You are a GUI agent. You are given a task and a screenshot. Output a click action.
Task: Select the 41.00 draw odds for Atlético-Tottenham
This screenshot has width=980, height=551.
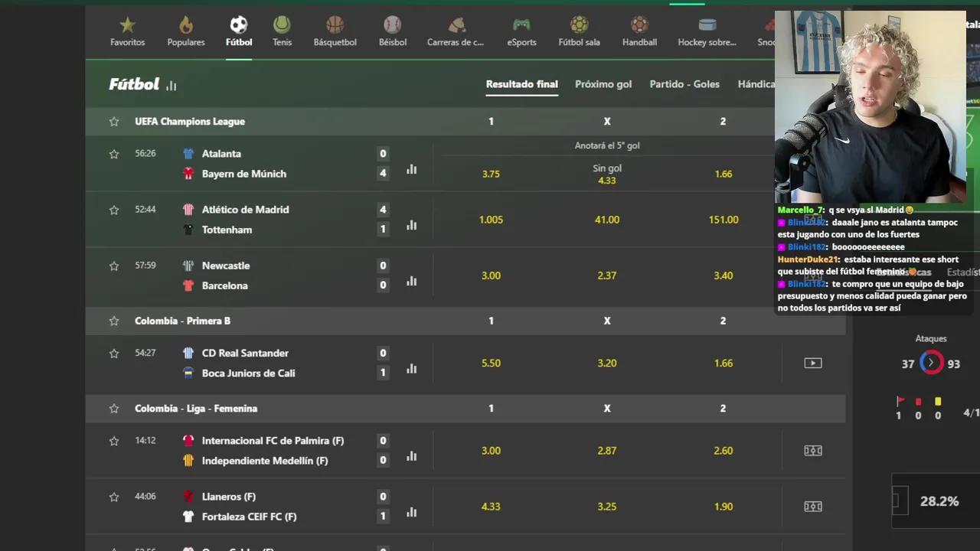pos(607,220)
